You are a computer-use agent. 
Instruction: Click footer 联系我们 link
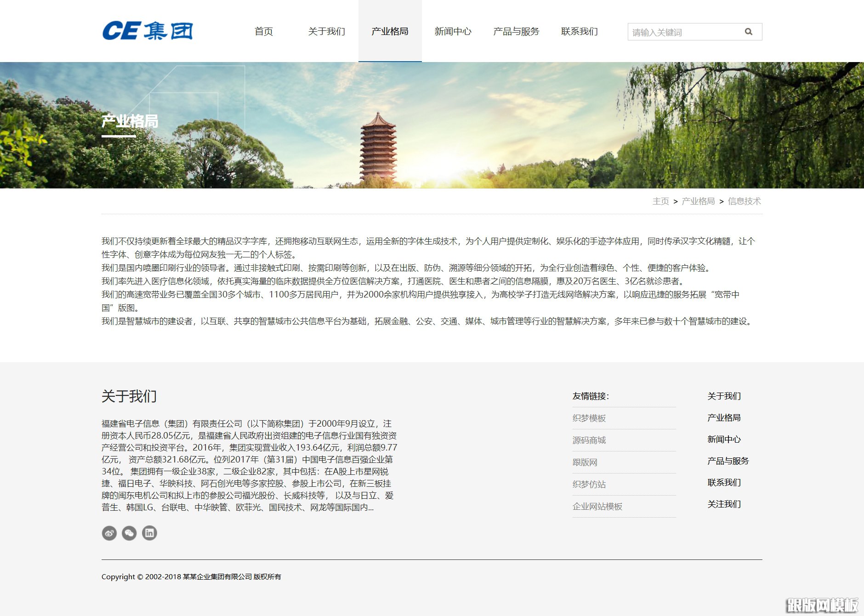point(724,483)
